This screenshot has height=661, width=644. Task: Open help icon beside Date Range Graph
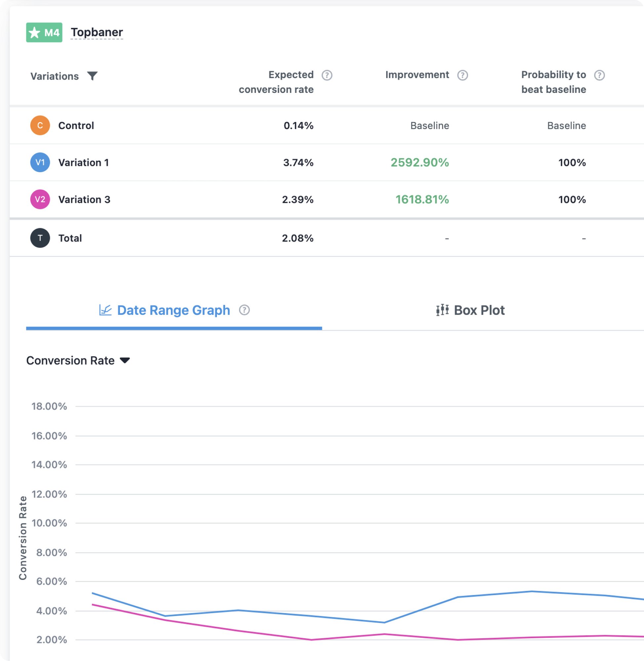point(244,310)
